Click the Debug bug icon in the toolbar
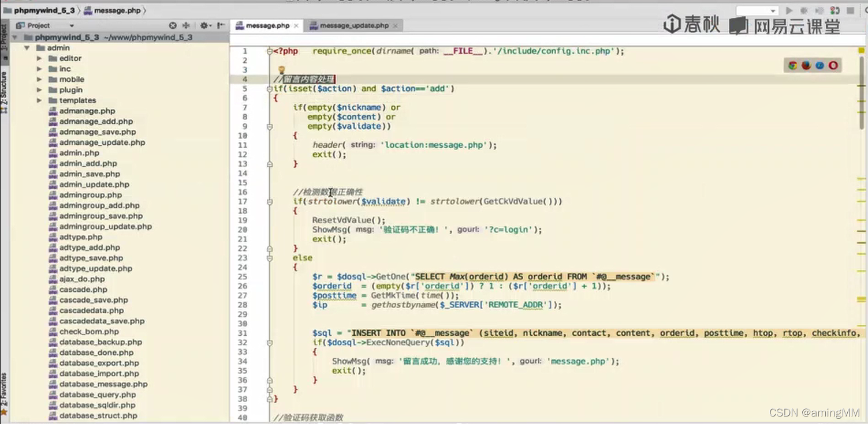Screen dimensions: 868x424 [804, 10]
